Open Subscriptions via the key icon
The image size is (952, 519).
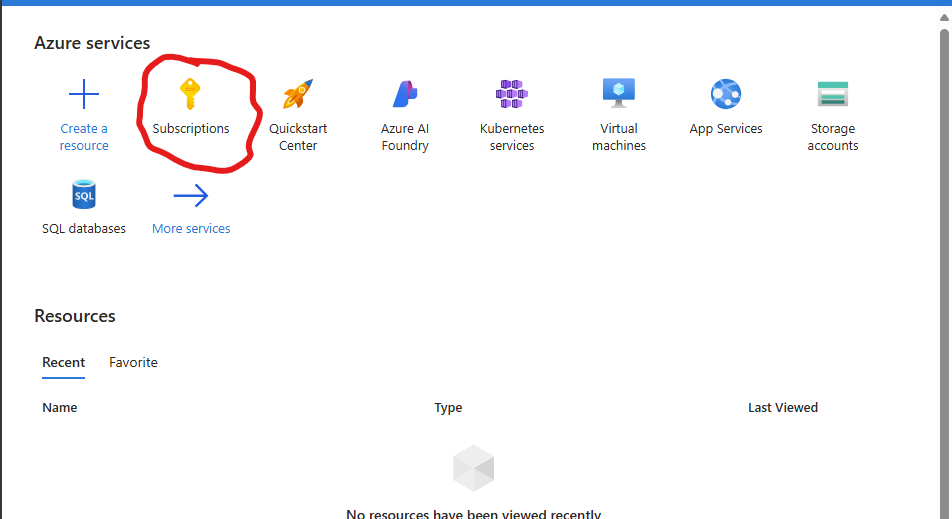click(x=190, y=94)
